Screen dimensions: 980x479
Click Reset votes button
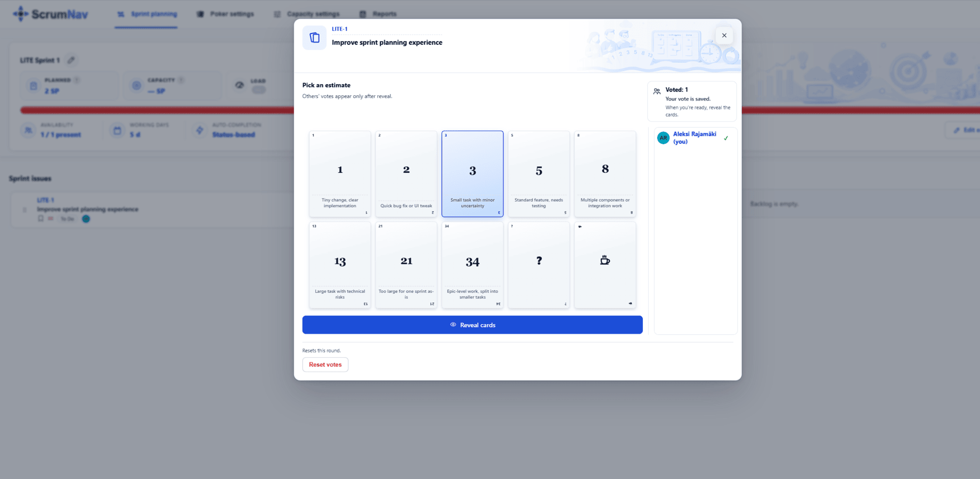point(325,365)
